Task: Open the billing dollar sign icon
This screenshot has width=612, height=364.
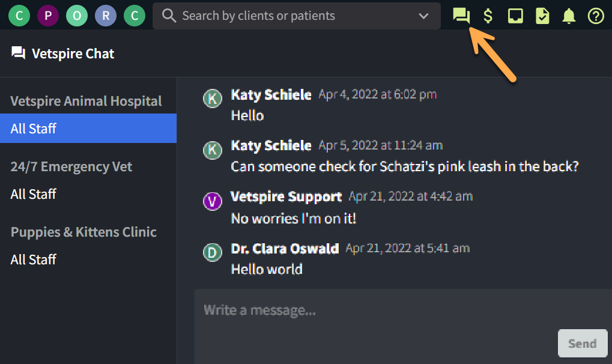Action: click(488, 16)
